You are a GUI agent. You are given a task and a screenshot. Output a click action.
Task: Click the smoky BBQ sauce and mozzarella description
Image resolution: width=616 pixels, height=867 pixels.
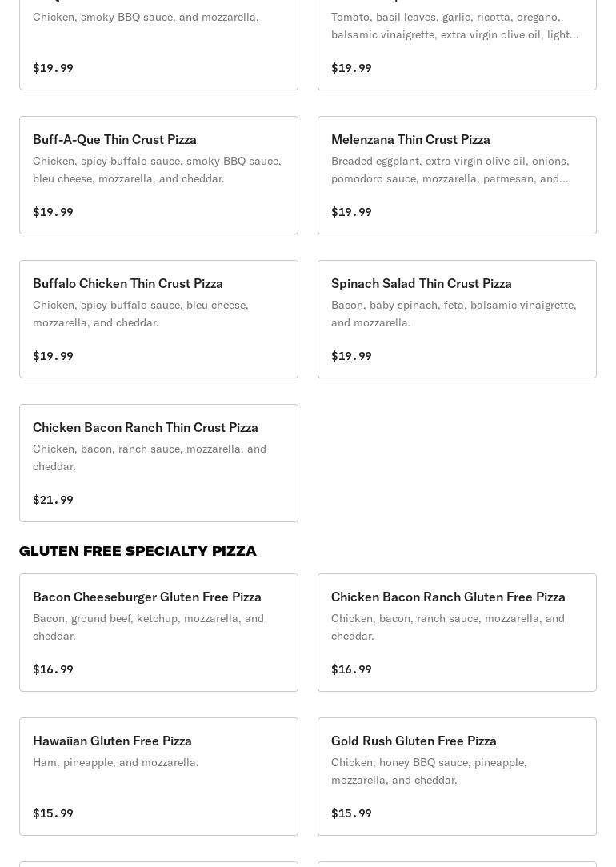[146, 17]
